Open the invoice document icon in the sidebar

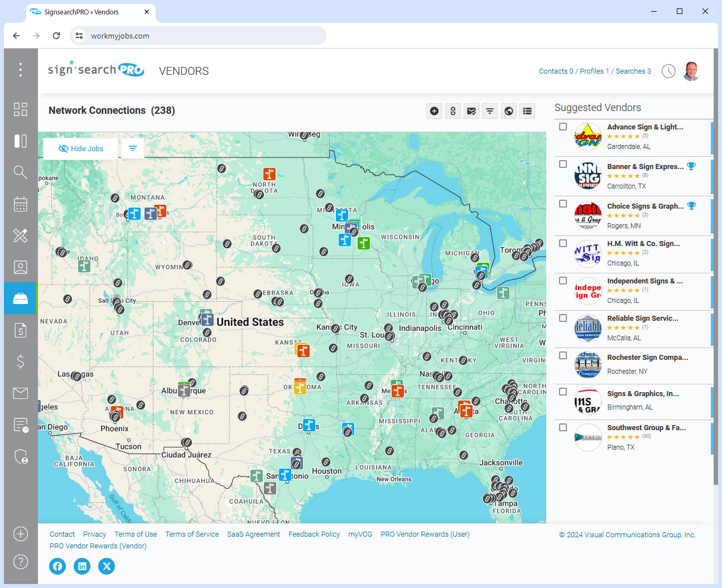coord(21,330)
